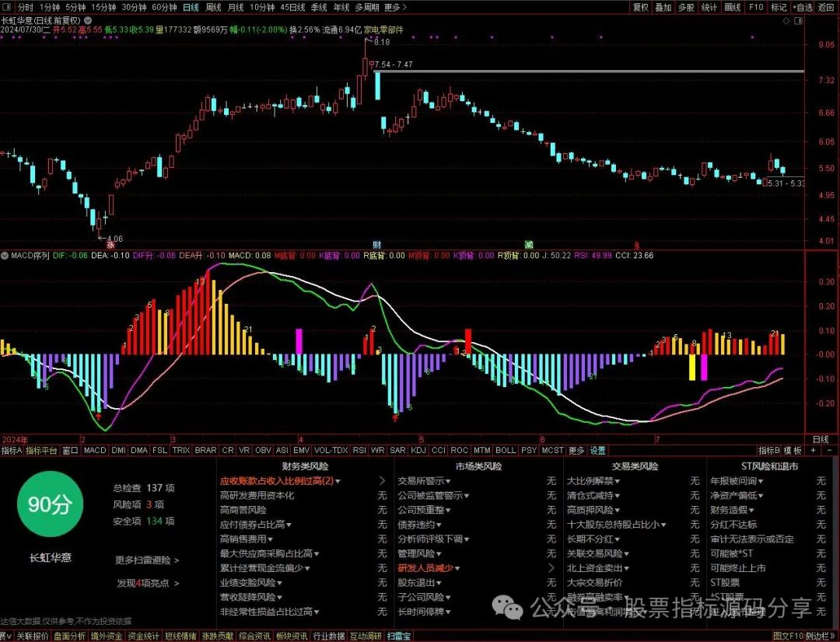840x642 pixels.
Task: Open the 多周期 multi-period view
Action: point(367,7)
